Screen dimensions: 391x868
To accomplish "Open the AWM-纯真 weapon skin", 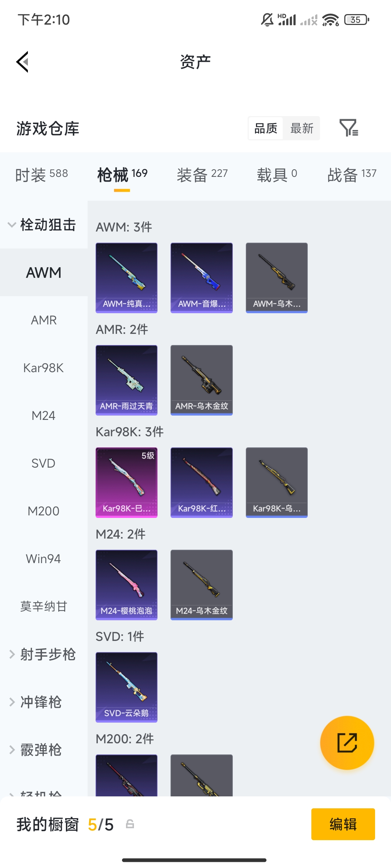I will click(126, 278).
